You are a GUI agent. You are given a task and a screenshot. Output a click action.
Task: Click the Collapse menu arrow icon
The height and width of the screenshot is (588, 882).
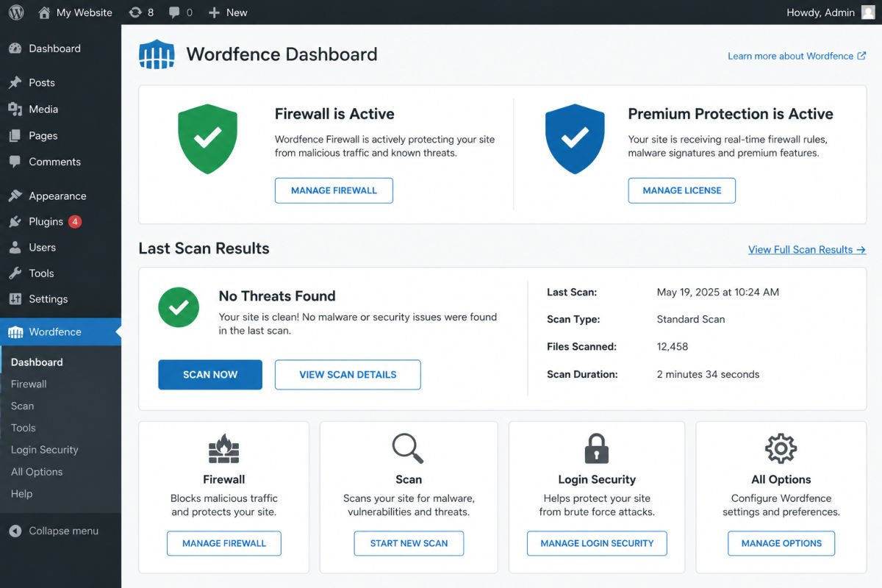tap(15, 531)
